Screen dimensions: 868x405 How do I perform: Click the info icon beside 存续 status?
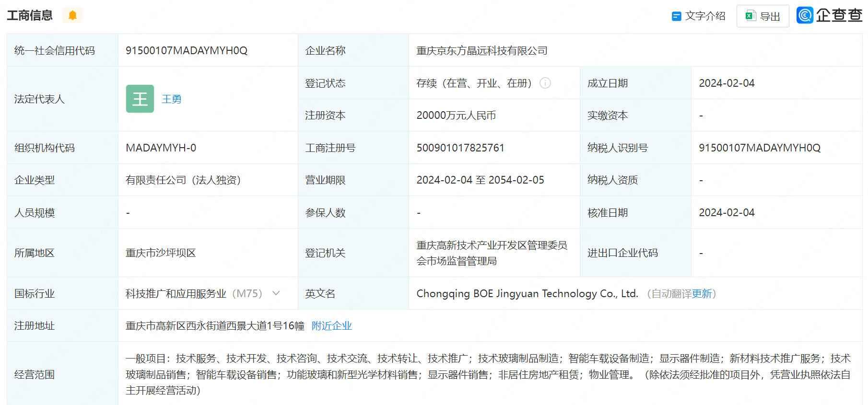pos(545,83)
